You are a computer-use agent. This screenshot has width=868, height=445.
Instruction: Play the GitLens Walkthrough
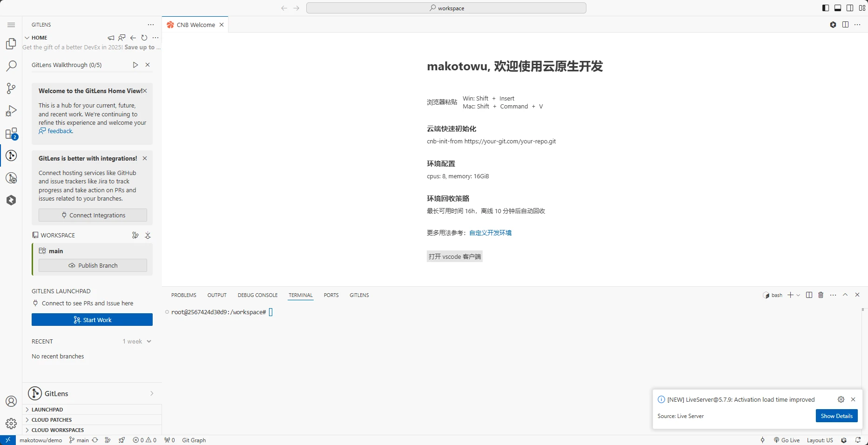[x=135, y=65]
